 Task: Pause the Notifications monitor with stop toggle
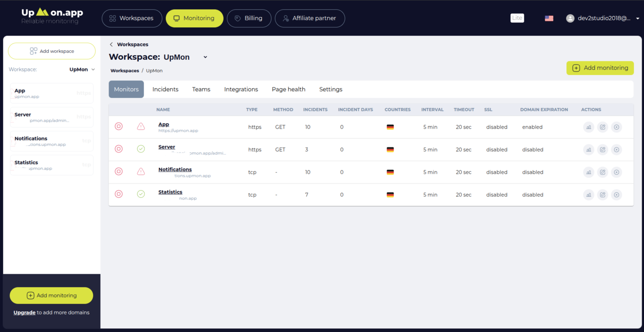coord(119,171)
